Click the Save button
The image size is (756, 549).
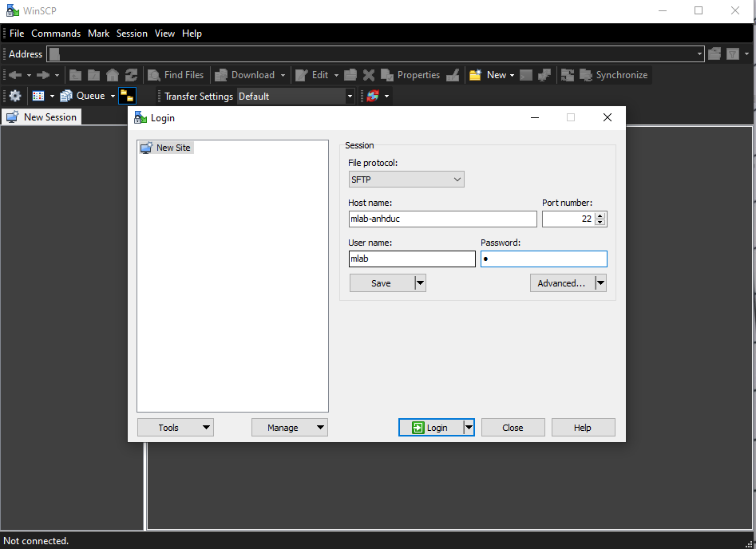click(x=382, y=283)
